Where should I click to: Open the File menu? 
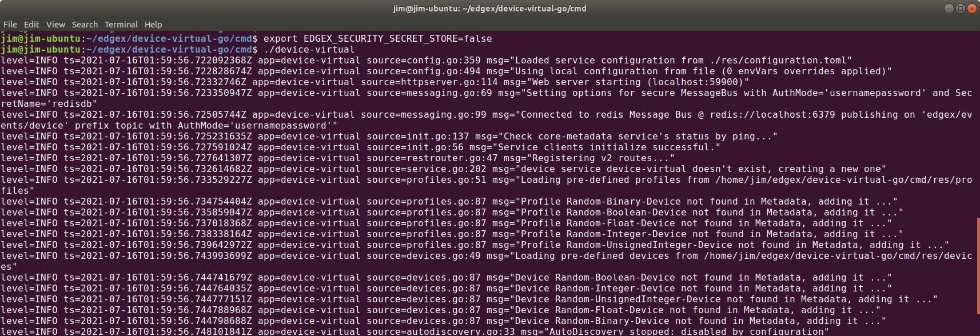pyautogui.click(x=10, y=25)
